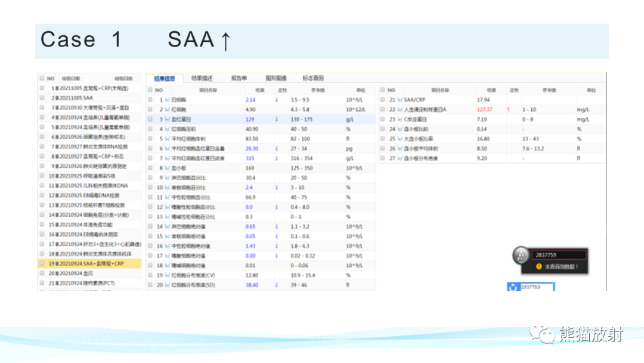Open trend chart icon for result row 27

point(400,158)
